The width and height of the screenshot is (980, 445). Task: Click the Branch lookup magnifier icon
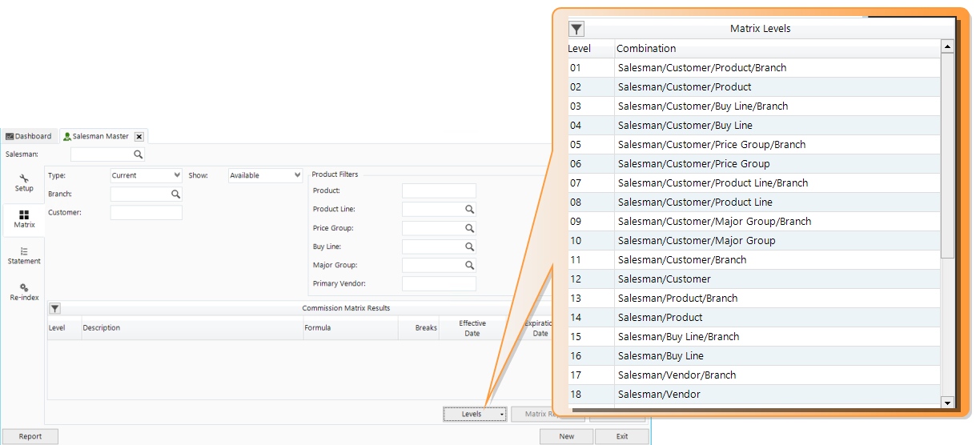(x=175, y=194)
